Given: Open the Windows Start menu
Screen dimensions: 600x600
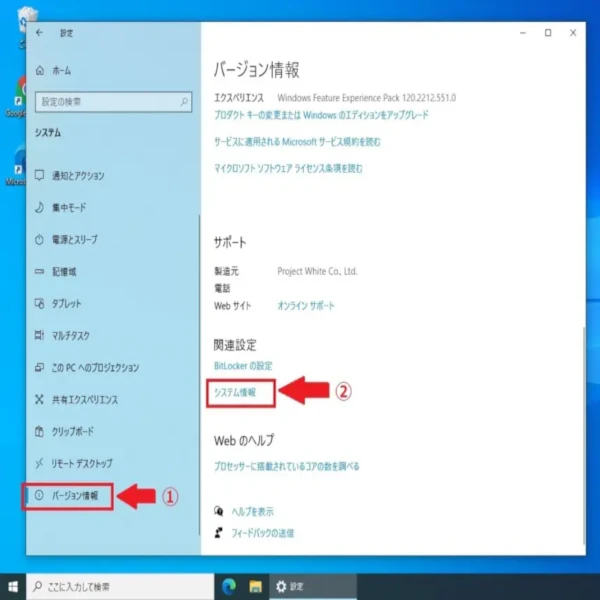Looking at the screenshot, I should 13,587.
